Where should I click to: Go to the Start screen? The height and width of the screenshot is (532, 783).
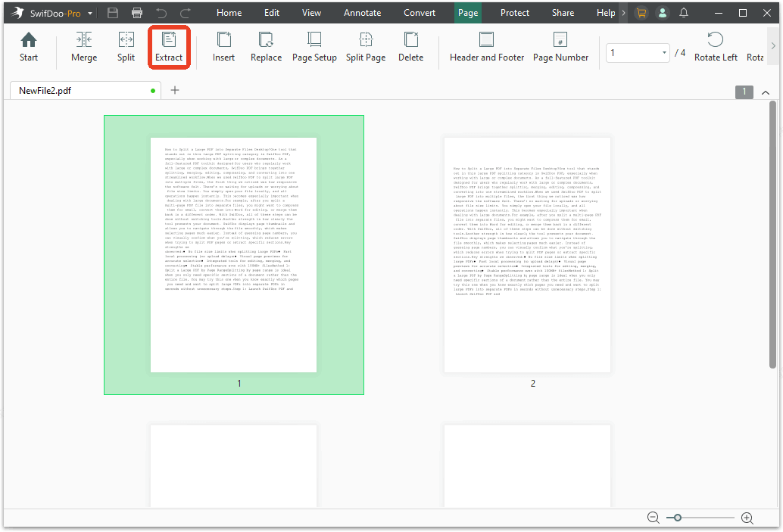pyautogui.click(x=28, y=48)
